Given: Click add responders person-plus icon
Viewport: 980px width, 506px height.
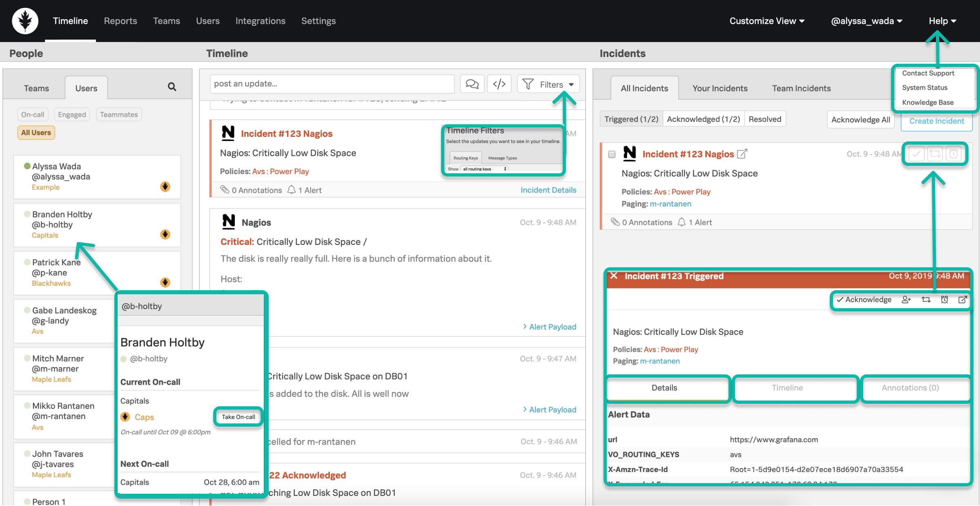Looking at the screenshot, I should [906, 300].
